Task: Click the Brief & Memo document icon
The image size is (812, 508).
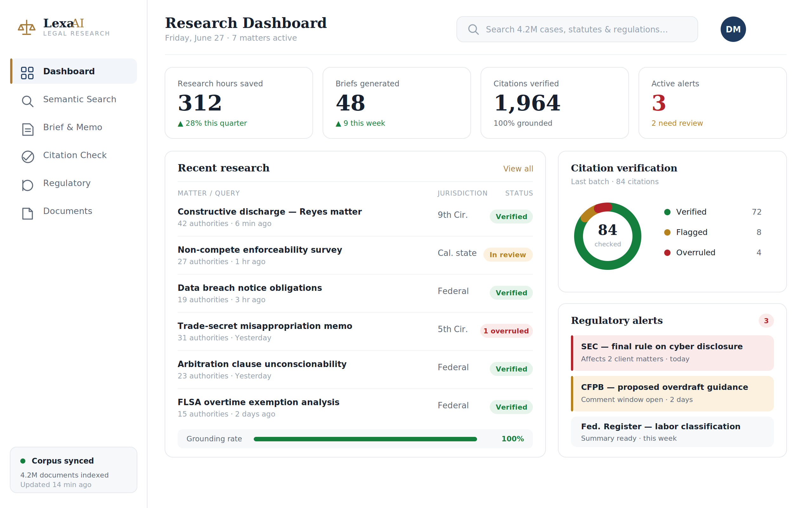Action: point(28,129)
